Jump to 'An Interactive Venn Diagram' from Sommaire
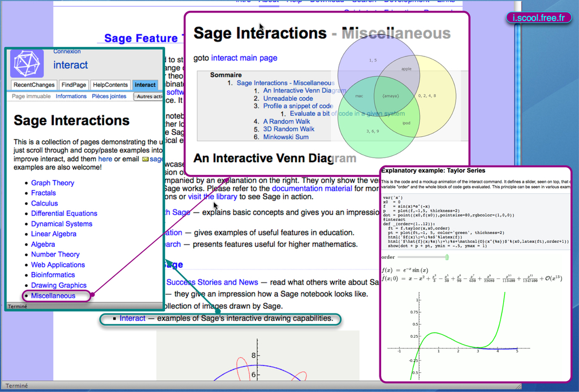Image resolution: width=579 pixels, height=392 pixels. (305, 91)
